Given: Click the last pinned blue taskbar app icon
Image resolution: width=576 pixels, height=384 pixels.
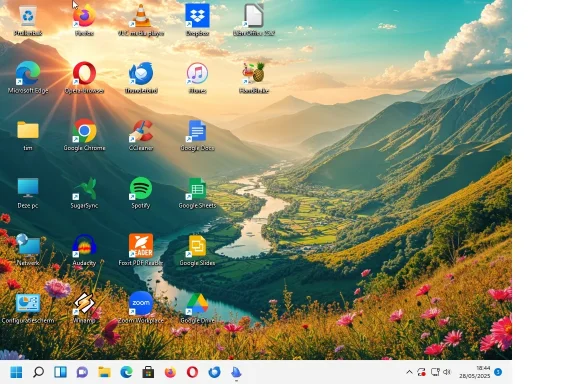Looking at the screenshot, I should 236,372.
